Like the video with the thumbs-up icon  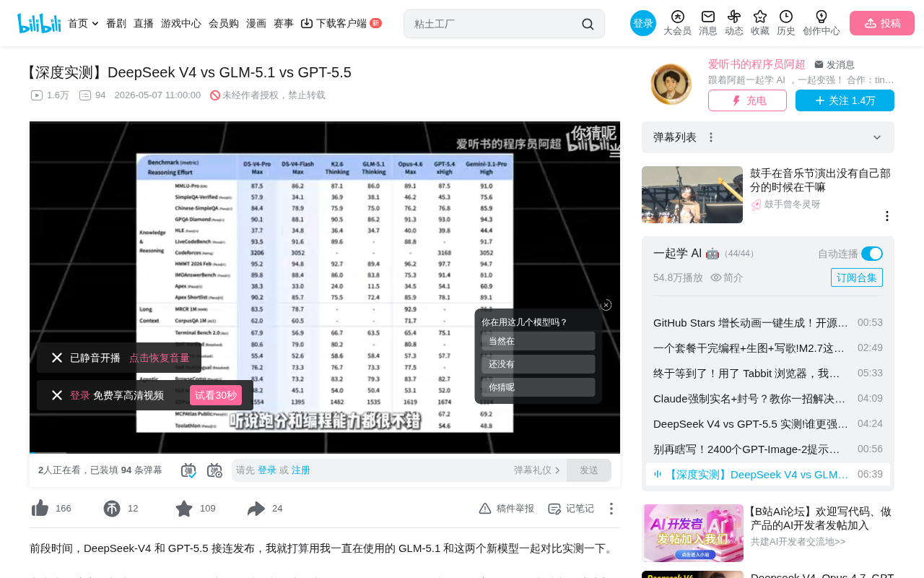[40, 509]
